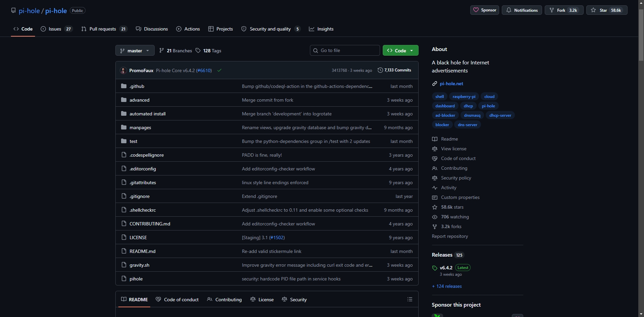Click the page vertical scrollbar thumb
644x317 pixels.
tap(641, 35)
